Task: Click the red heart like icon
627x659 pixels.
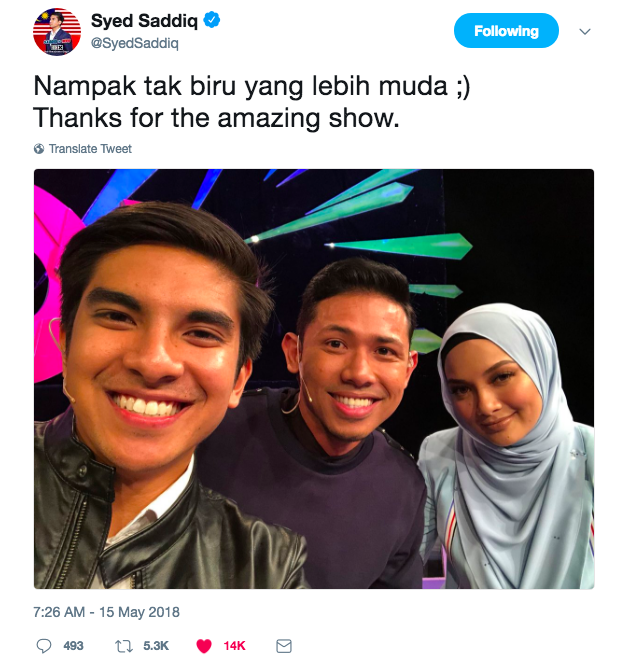Action: coord(204,646)
